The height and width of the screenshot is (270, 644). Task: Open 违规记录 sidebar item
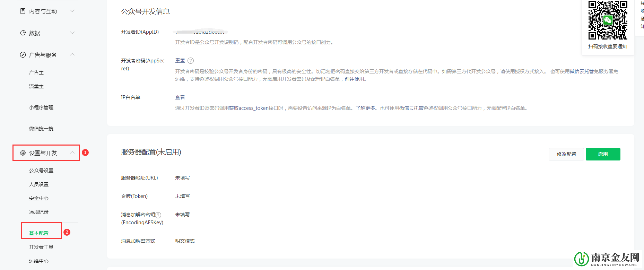pyautogui.click(x=39, y=212)
